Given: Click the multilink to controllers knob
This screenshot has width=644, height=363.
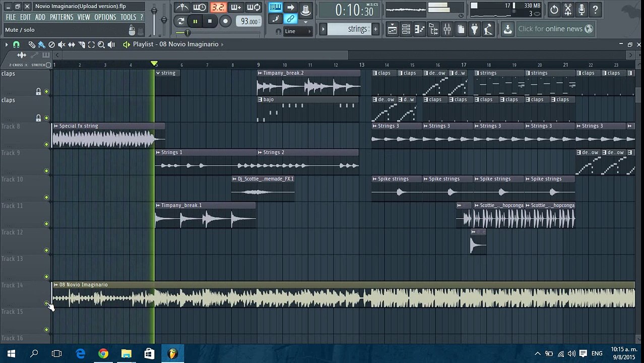Looking at the screenshot, I should [305, 9].
